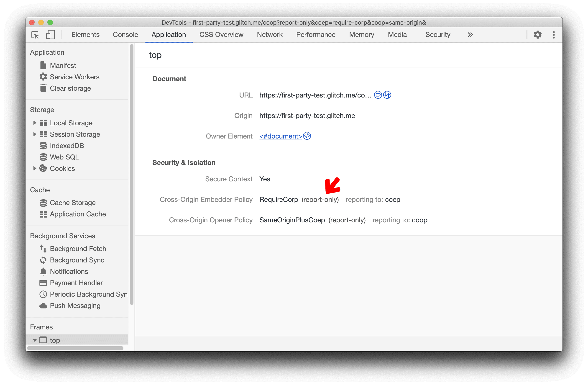The width and height of the screenshot is (588, 385).
Task: Expand the Session Storage tree item
Action: pos(34,134)
